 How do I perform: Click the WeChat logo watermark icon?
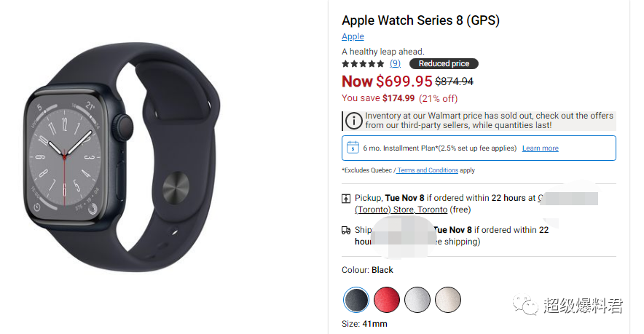point(525,305)
